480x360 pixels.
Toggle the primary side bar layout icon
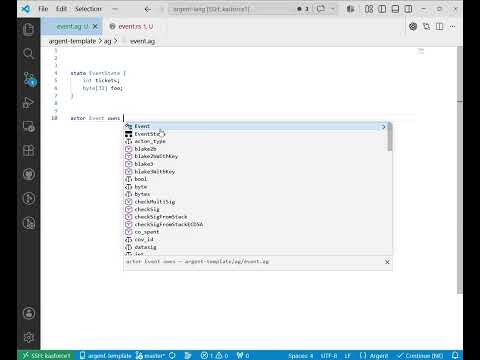click(x=382, y=9)
